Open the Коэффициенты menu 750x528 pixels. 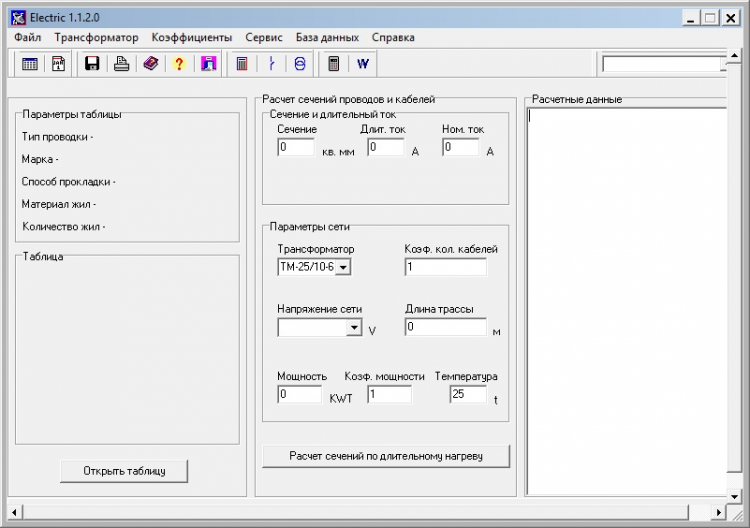[192, 37]
